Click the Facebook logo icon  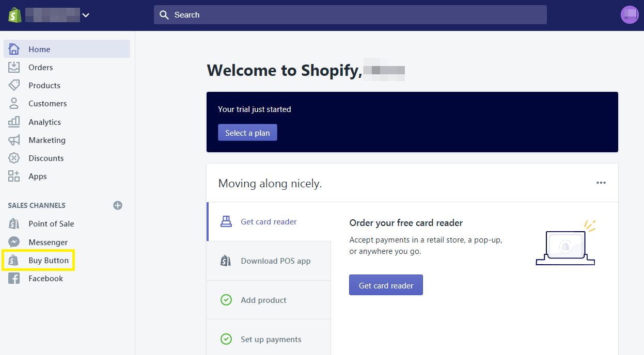coord(14,279)
